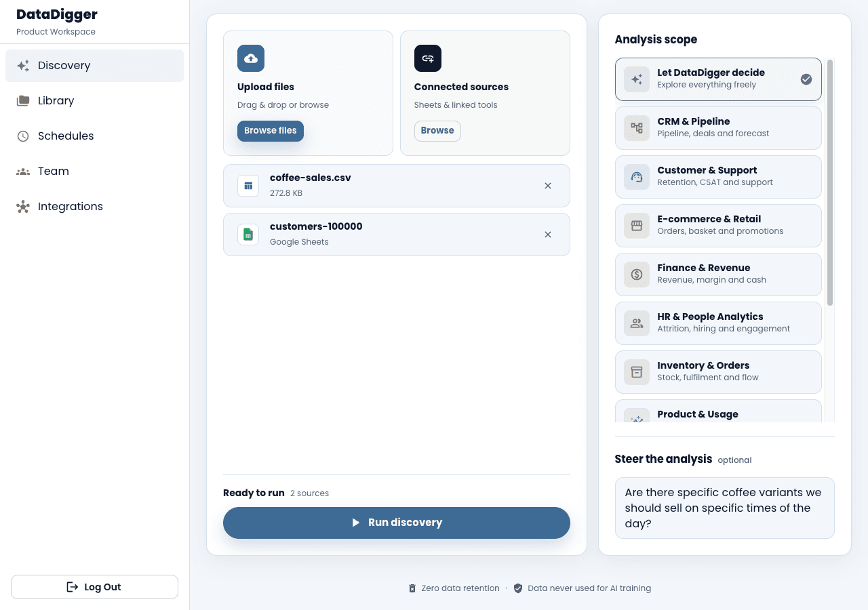
Task: Click the customers-100000 file name
Action: (x=316, y=227)
